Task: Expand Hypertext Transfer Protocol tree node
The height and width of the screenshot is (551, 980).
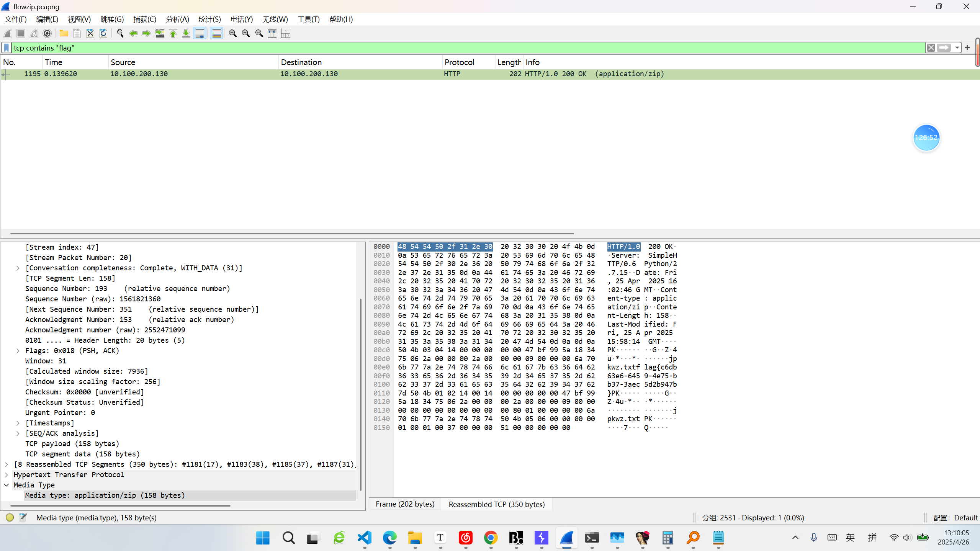Action: coord(7,474)
